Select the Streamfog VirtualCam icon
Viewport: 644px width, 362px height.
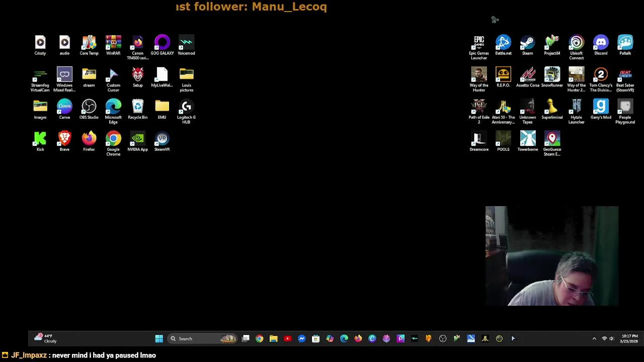40,79
